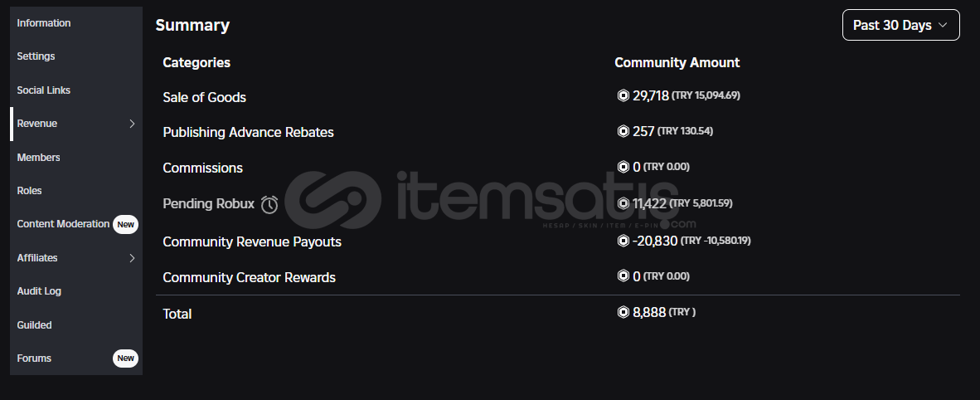Click the Pending Robux clock icon
This screenshot has width=980, height=400.
point(269,204)
